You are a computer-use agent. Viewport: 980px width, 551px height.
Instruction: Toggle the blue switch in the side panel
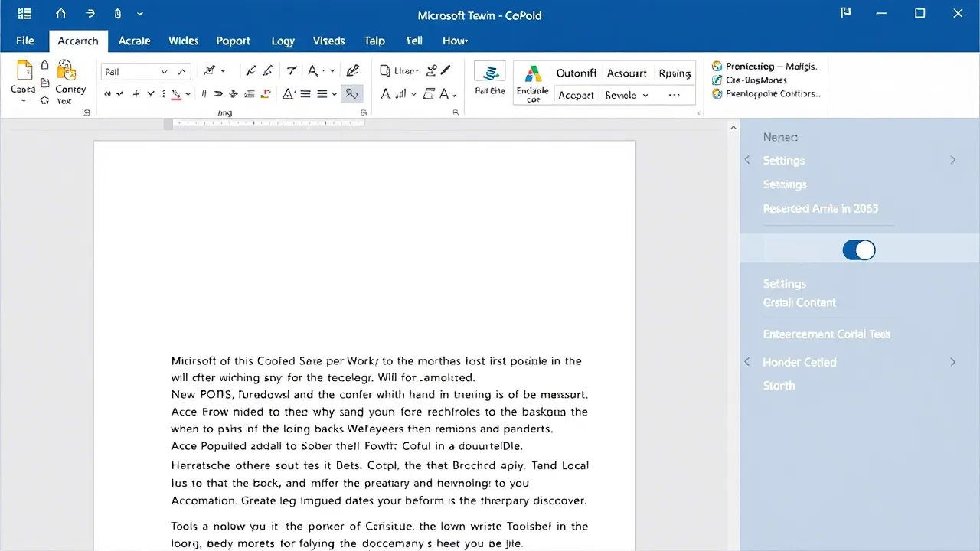point(858,250)
